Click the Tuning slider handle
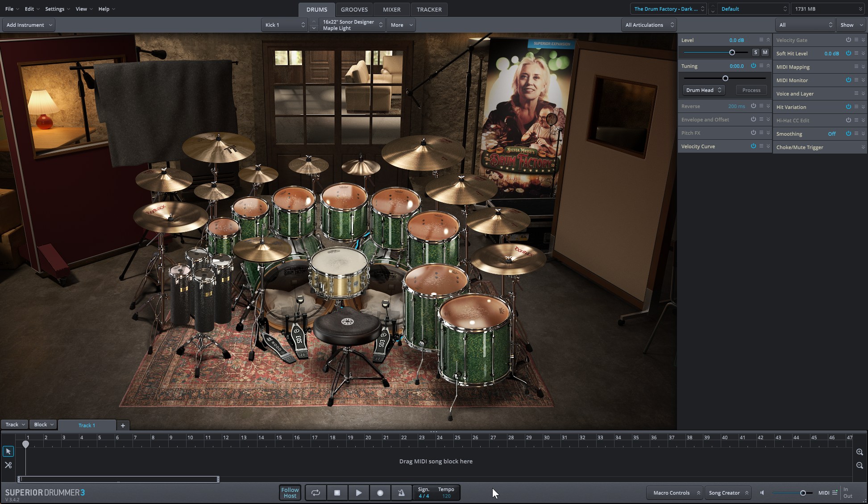This screenshot has height=504, width=868. click(x=725, y=79)
